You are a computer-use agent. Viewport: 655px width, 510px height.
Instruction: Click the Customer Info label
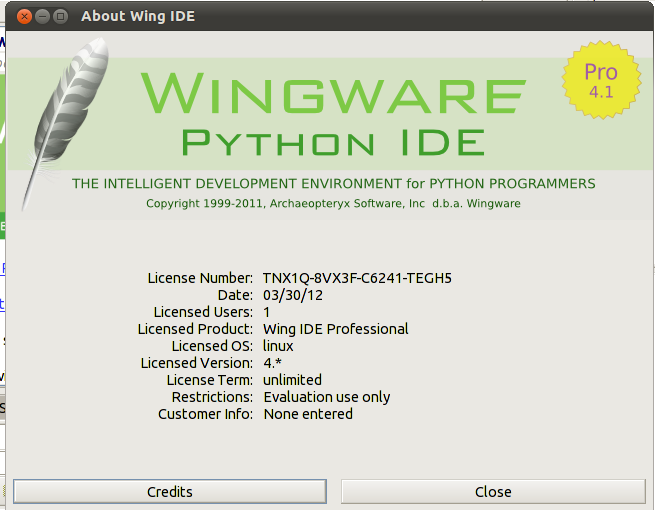[x=206, y=414]
